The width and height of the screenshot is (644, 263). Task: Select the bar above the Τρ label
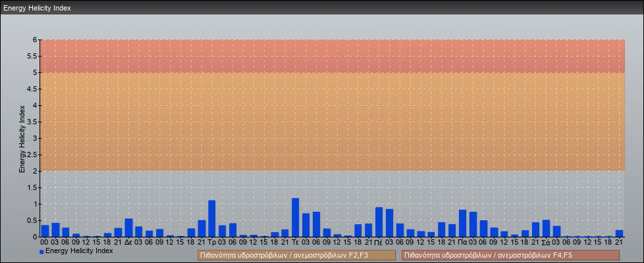(x=212, y=219)
